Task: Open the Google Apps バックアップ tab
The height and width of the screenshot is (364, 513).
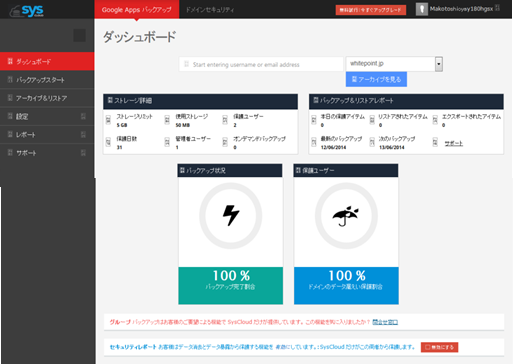Action: click(137, 9)
